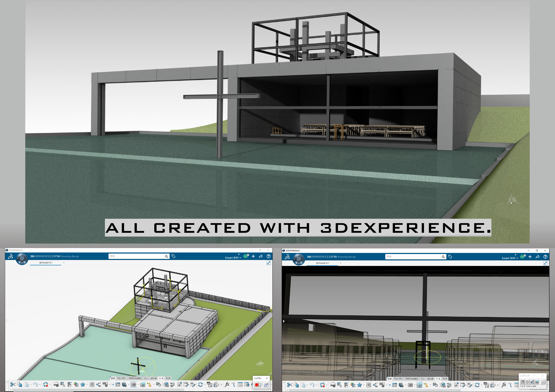Toggle fullscreen expand icon in left window
Image resolution: width=555 pixels, height=392 pixels.
269,263
